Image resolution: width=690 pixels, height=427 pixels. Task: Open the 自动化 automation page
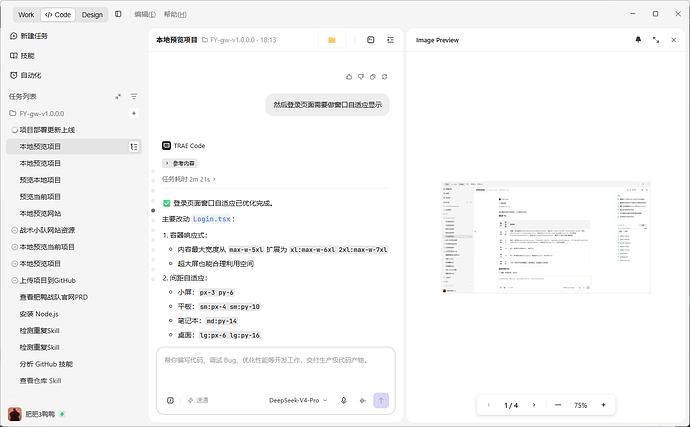pyautogui.click(x=26, y=75)
